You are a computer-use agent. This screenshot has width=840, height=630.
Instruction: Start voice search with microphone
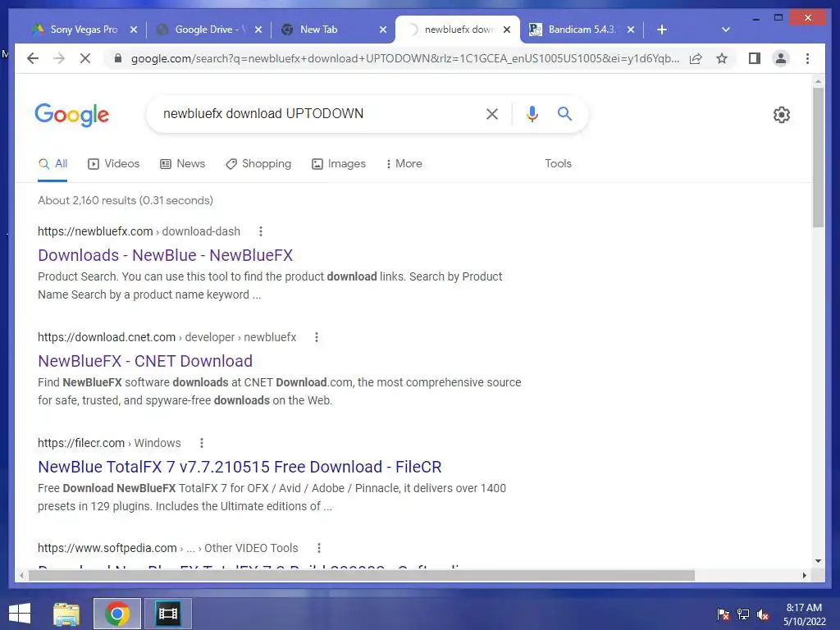[x=532, y=113]
